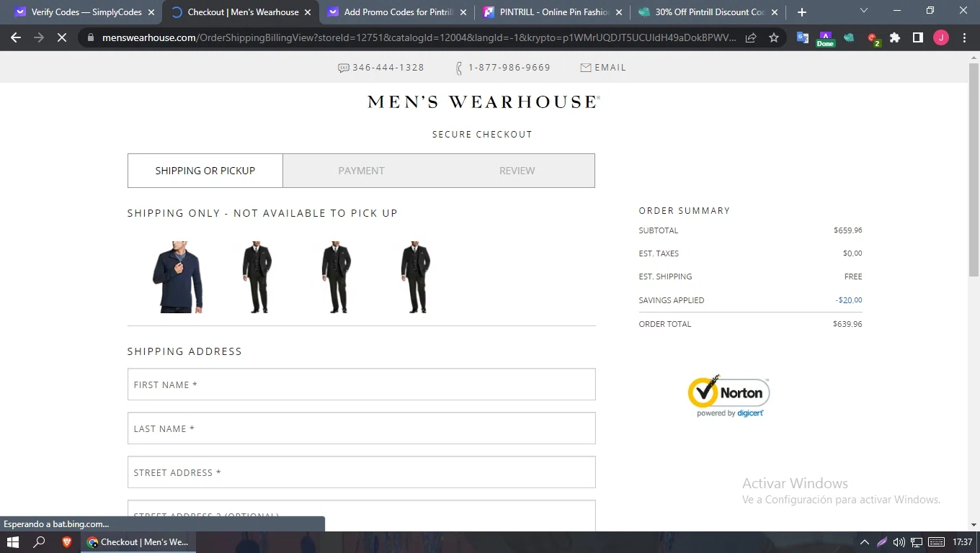Open the red extension with badge 2
Viewport: 980px width, 553px height.
[873, 38]
